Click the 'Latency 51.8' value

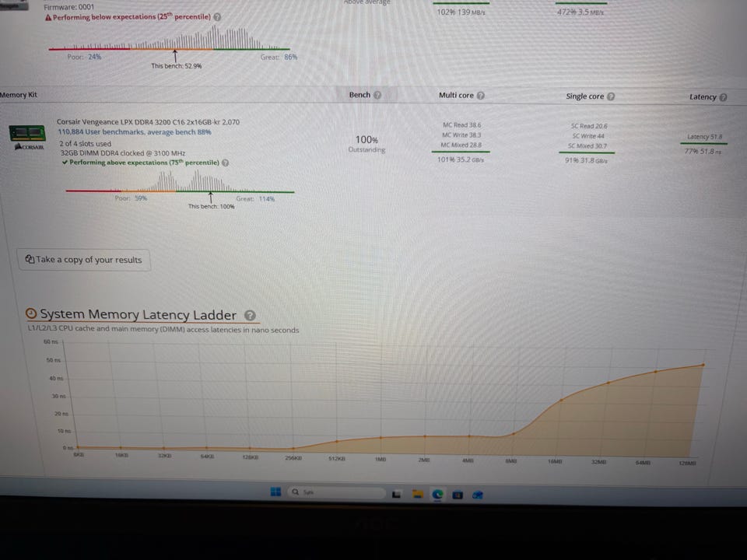705,137
